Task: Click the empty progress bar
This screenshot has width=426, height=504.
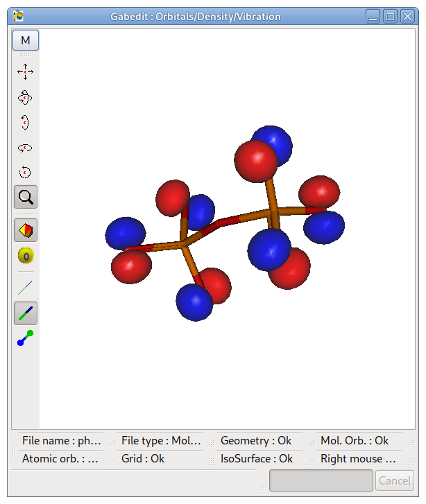Action: pyautogui.click(x=321, y=480)
